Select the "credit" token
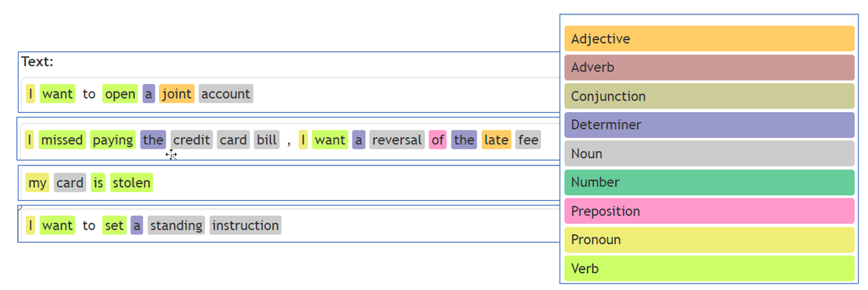The height and width of the screenshot is (290, 868). [191, 140]
